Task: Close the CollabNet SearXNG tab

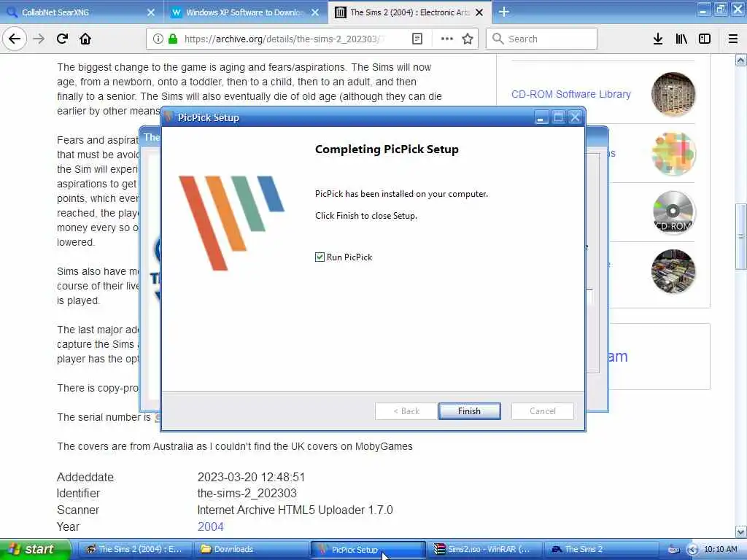Action: pos(151,12)
